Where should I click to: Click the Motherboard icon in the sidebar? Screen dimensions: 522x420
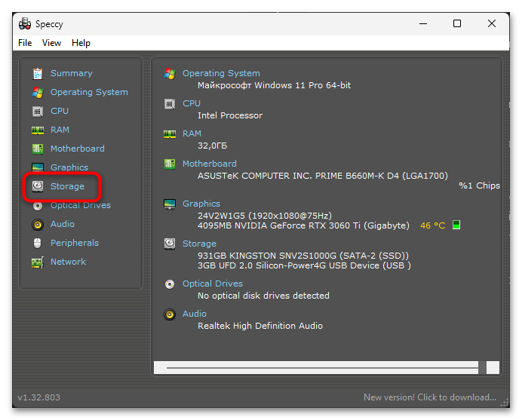tap(38, 149)
